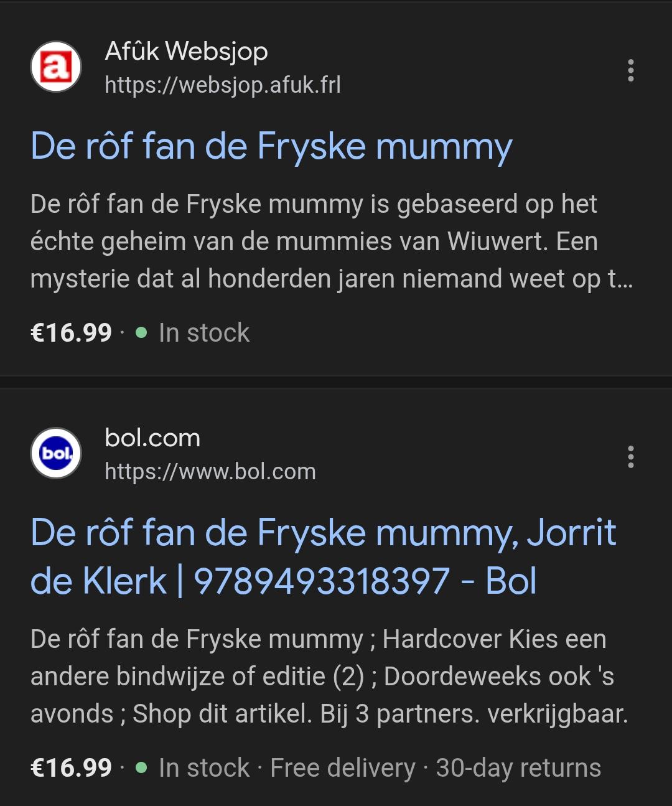Tap the '30-day returns' label

tap(518, 768)
